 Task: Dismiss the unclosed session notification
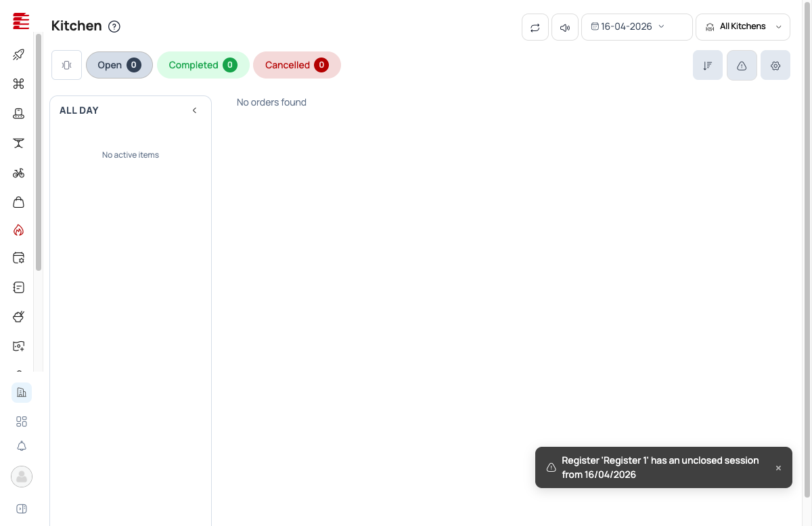point(778,468)
